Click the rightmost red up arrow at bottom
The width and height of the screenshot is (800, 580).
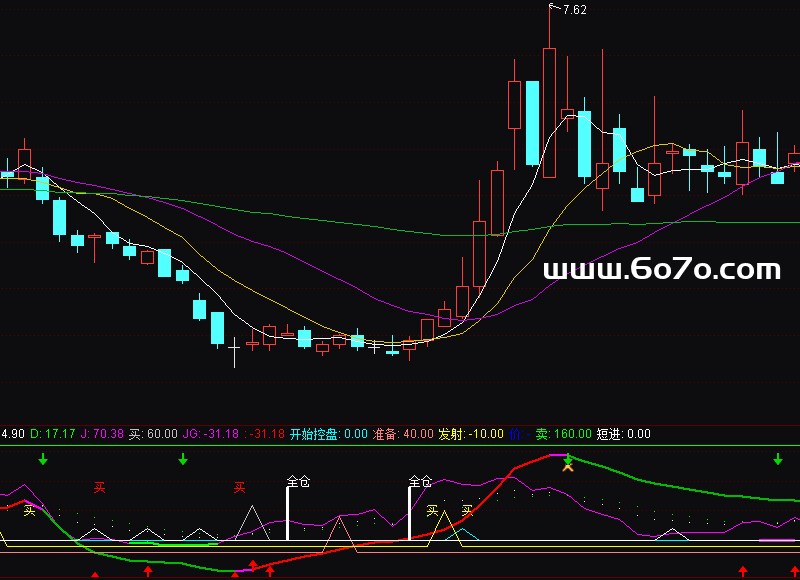782,571
